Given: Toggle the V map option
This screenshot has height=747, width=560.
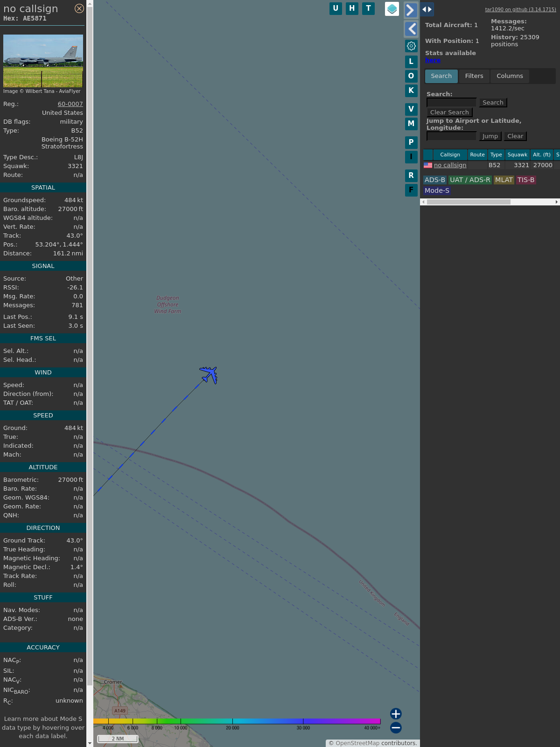Looking at the screenshot, I should pos(411,109).
